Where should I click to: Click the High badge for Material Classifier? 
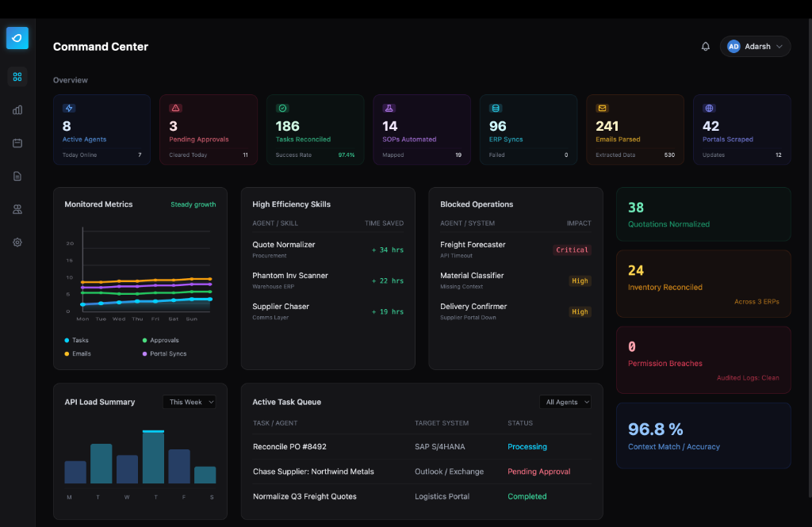point(580,281)
